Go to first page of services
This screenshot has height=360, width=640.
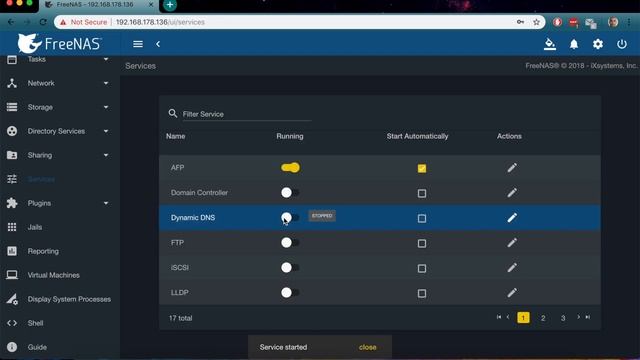click(x=499, y=317)
